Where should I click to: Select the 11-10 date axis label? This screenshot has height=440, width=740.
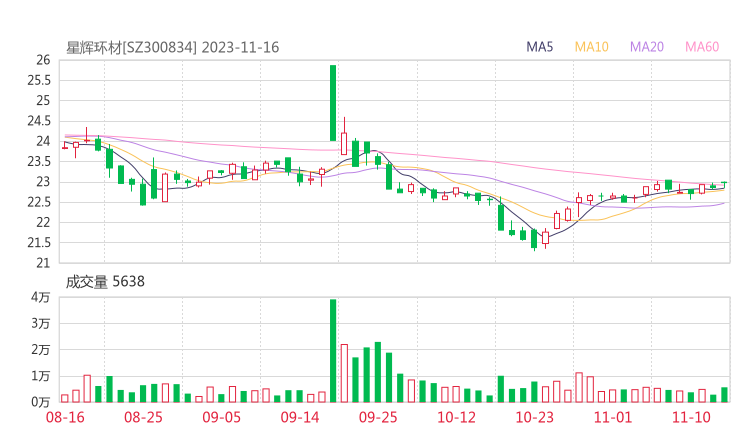point(691,417)
